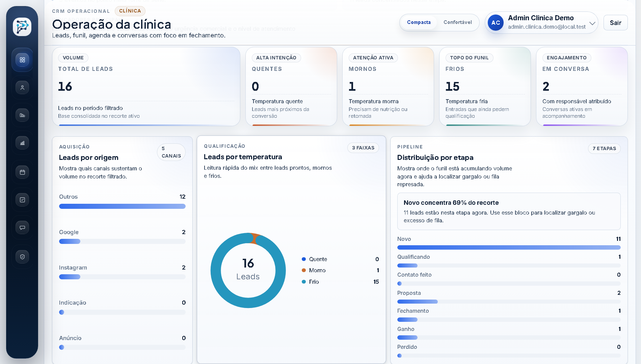Click the app logo at top of sidebar

click(x=22, y=27)
